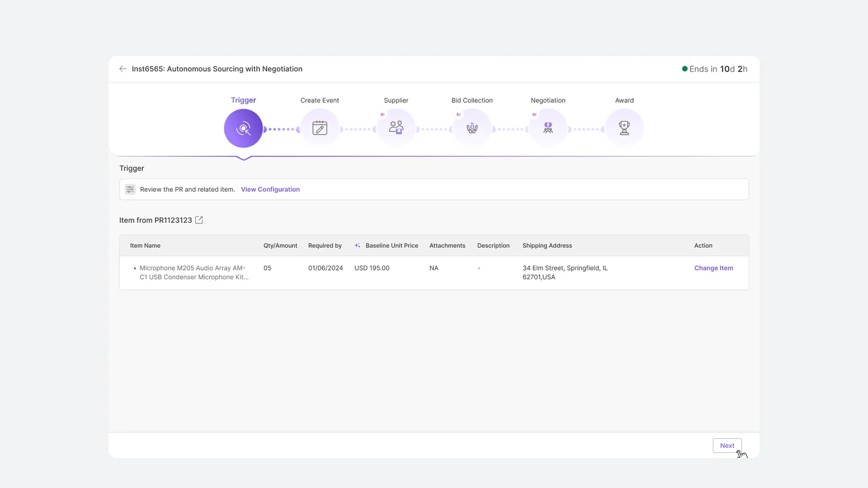Click the Shipping Address column header
Screen dimensions: 868x488
(x=547, y=246)
